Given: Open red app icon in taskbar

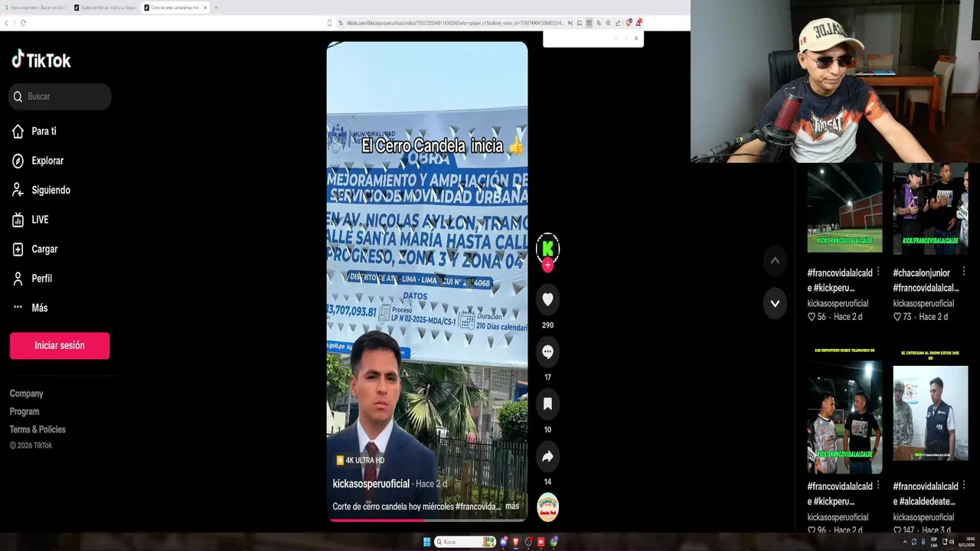Looking at the screenshot, I should click(x=541, y=542).
